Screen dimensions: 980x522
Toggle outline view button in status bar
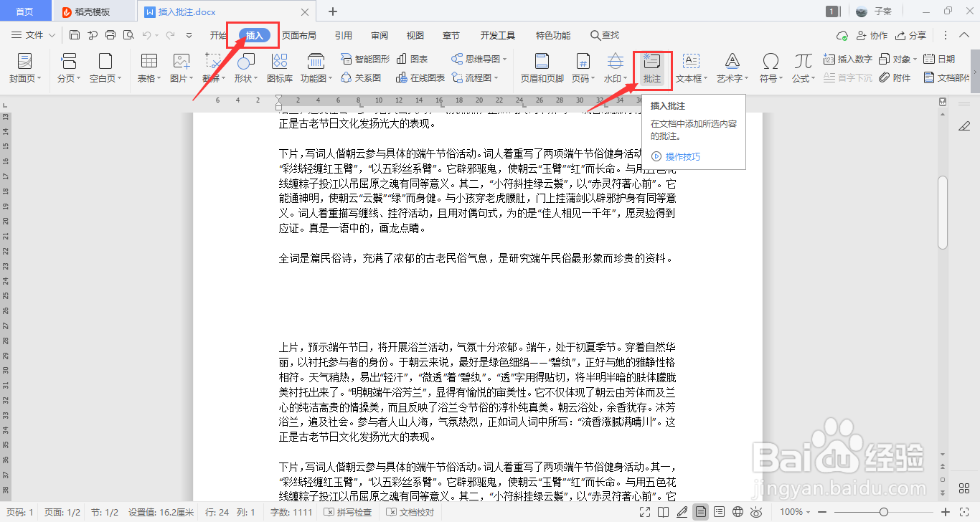(719, 512)
